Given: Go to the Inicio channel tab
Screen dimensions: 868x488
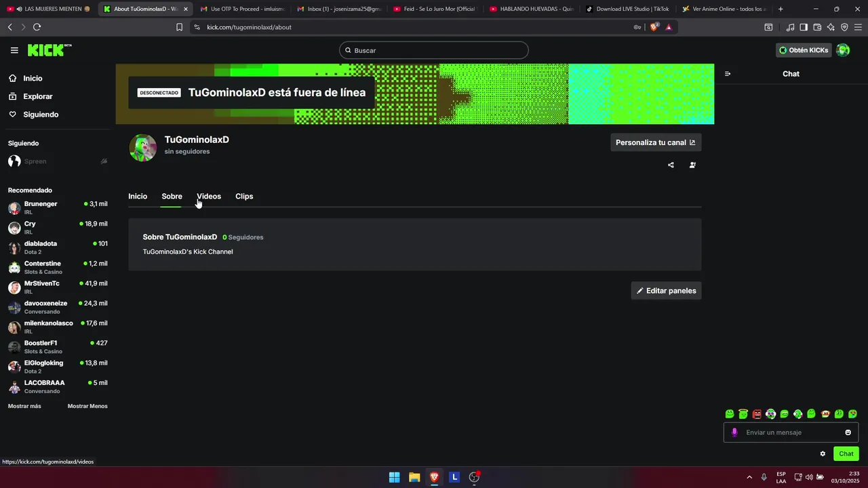Looking at the screenshot, I should point(138,197).
